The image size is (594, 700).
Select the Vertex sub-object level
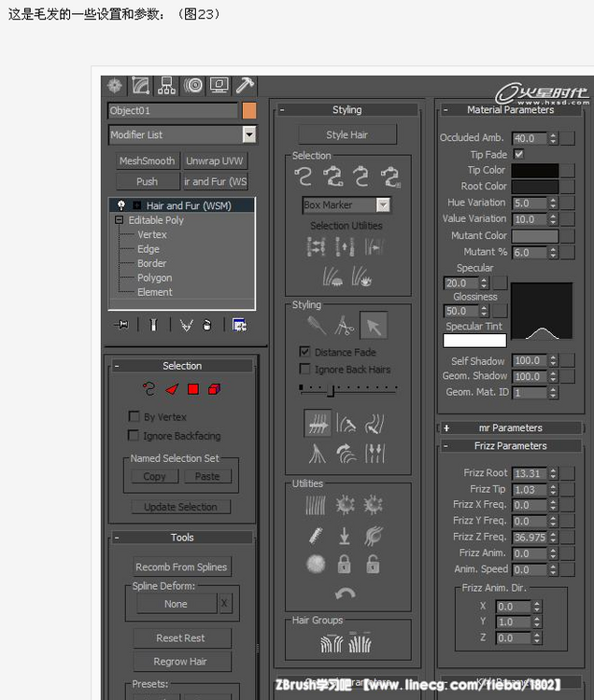(x=152, y=235)
